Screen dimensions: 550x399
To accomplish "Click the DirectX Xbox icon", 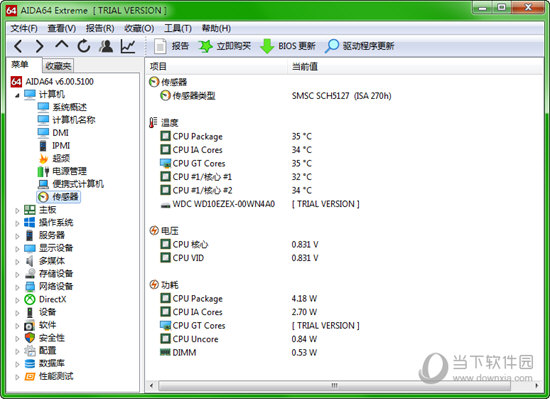I will (x=30, y=299).
